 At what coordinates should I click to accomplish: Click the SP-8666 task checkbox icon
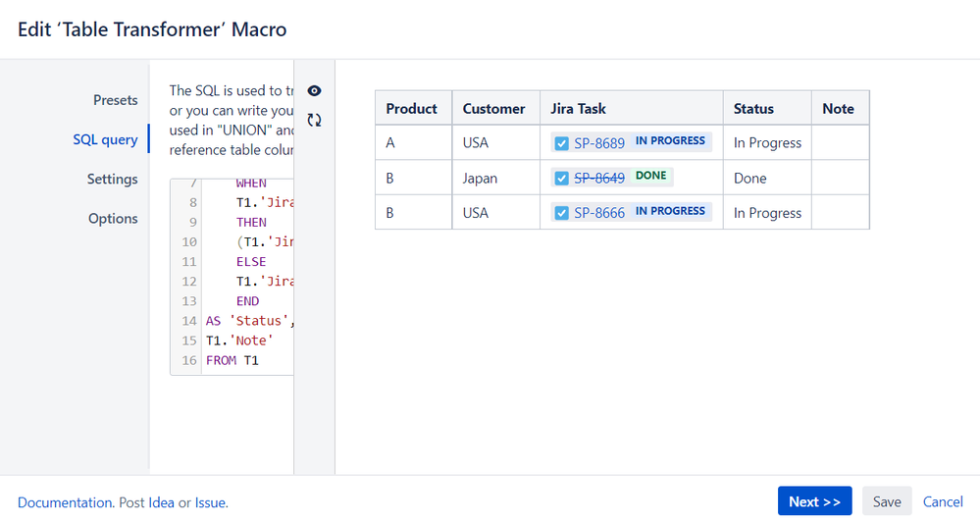click(x=562, y=213)
